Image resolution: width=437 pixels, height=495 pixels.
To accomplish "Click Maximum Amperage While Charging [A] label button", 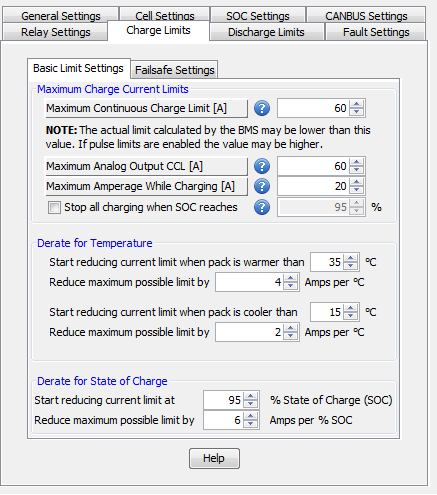I will click(x=146, y=186).
